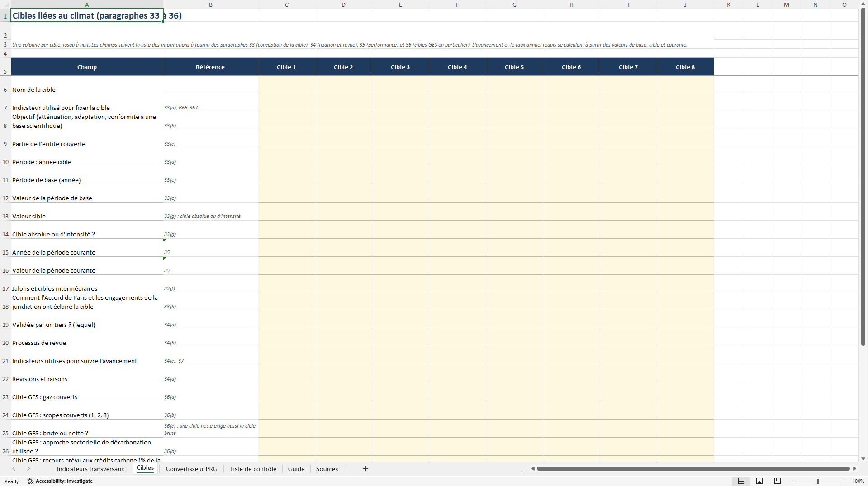The image size is (868, 486).
Task: Select column A header
Action: (87, 5)
